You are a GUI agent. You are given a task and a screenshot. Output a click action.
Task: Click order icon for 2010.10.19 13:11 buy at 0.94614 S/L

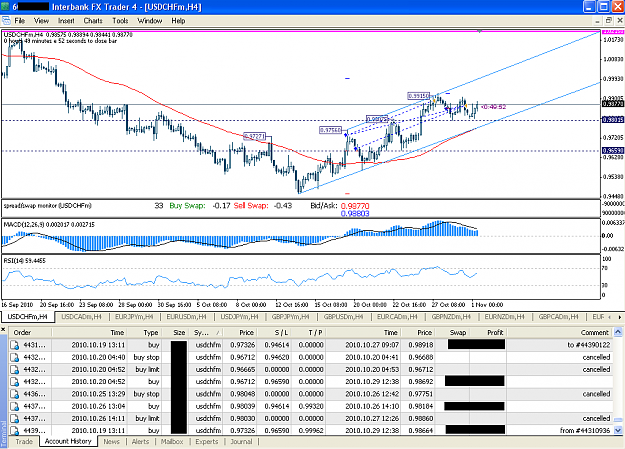tap(15, 345)
